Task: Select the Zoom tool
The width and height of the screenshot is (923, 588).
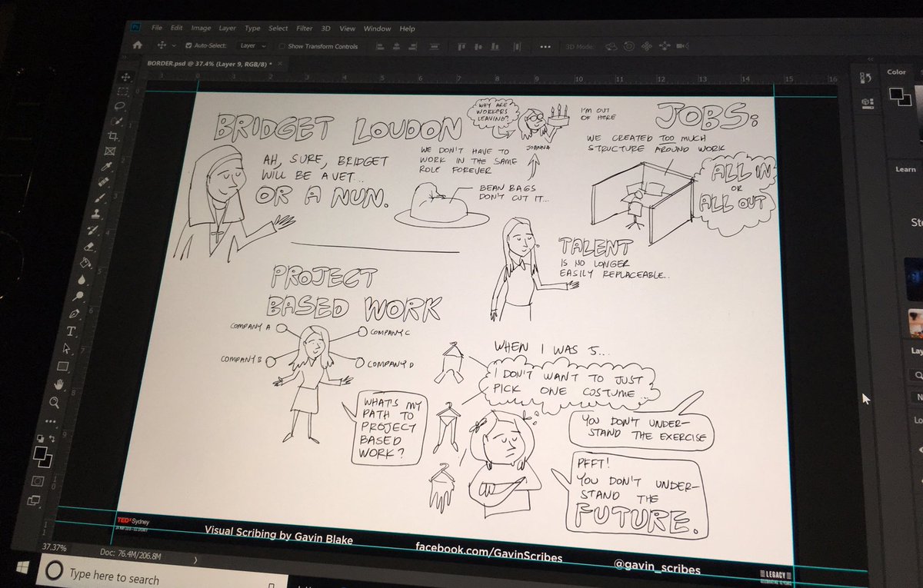Action: point(55,403)
